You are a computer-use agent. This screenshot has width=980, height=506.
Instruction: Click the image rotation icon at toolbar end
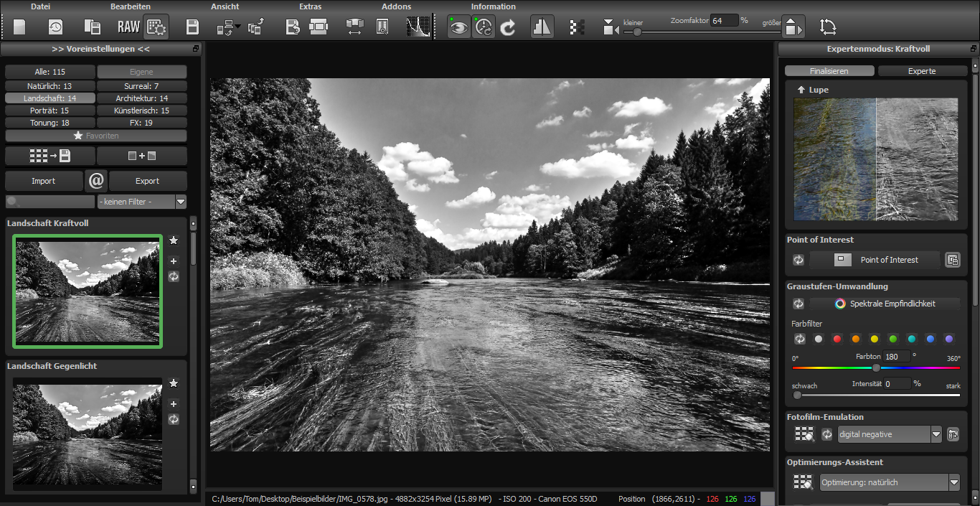click(x=828, y=26)
